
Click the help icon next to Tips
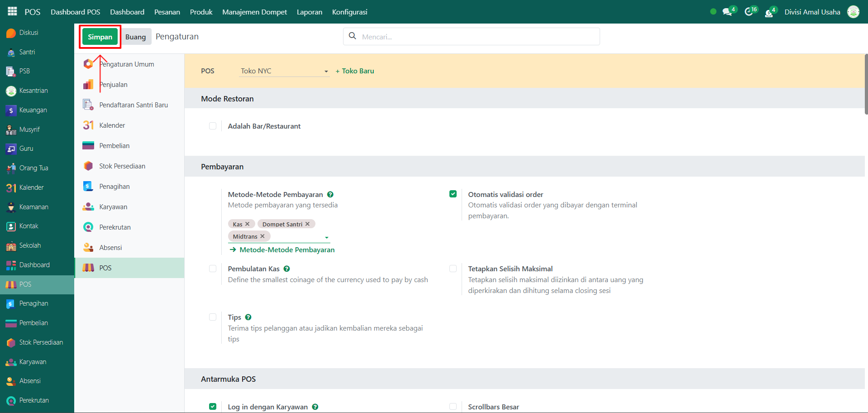tap(248, 317)
